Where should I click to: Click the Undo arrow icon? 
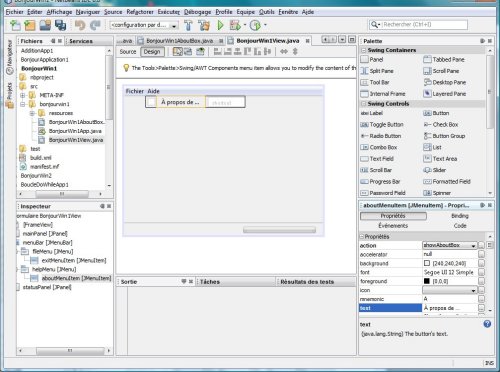[80, 25]
